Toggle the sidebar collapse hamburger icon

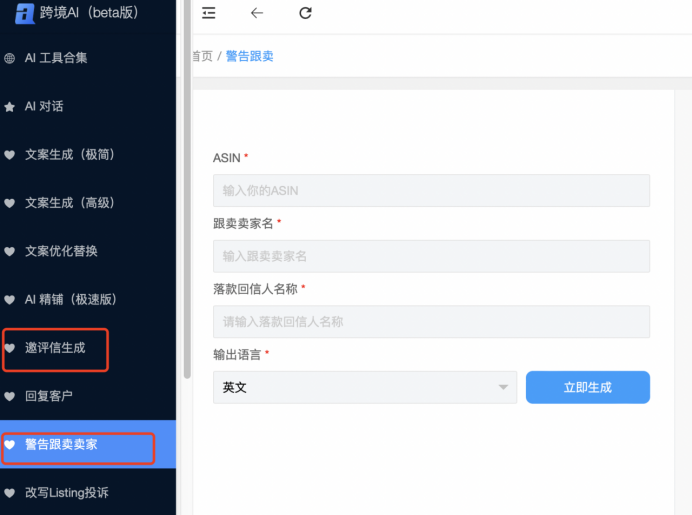(208, 13)
